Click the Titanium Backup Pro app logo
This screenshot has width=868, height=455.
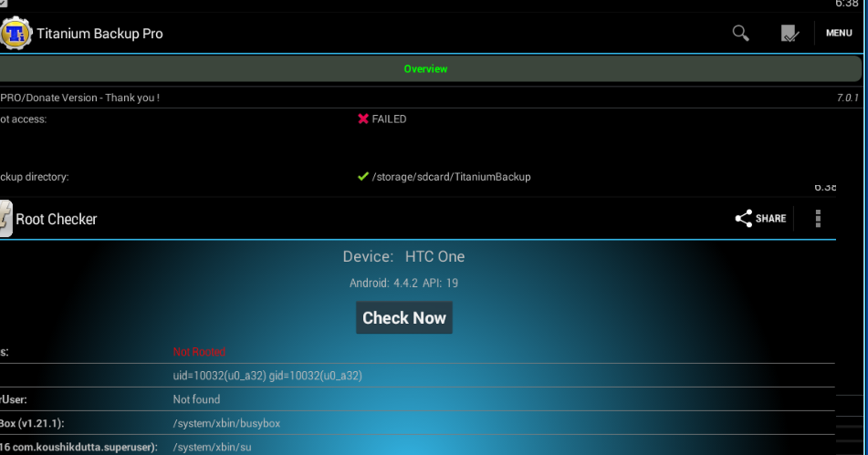click(16, 33)
